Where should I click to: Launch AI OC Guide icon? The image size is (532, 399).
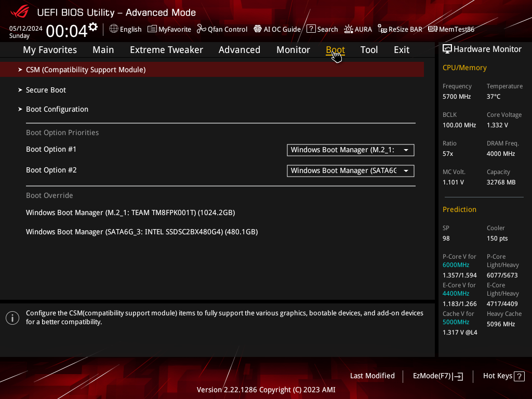click(x=258, y=29)
